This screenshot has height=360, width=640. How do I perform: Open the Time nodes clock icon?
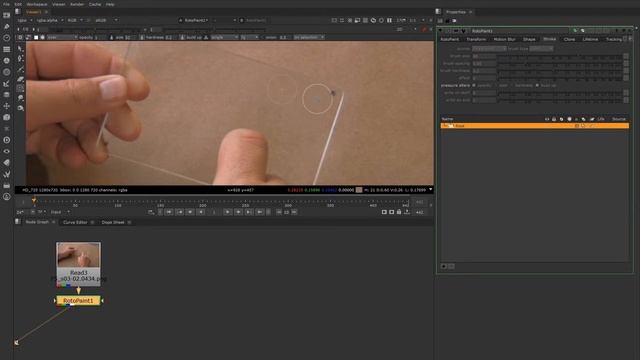pyautogui.click(x=7, y=38)
